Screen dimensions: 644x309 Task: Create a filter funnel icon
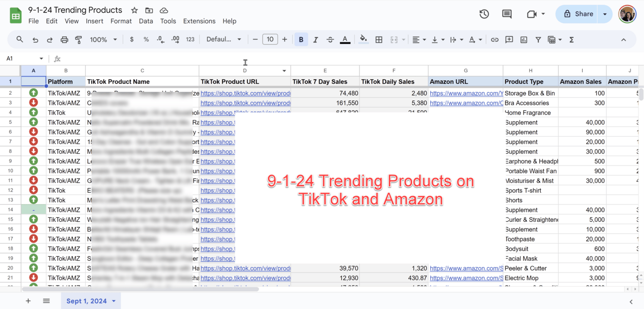(x=538, y=39)
